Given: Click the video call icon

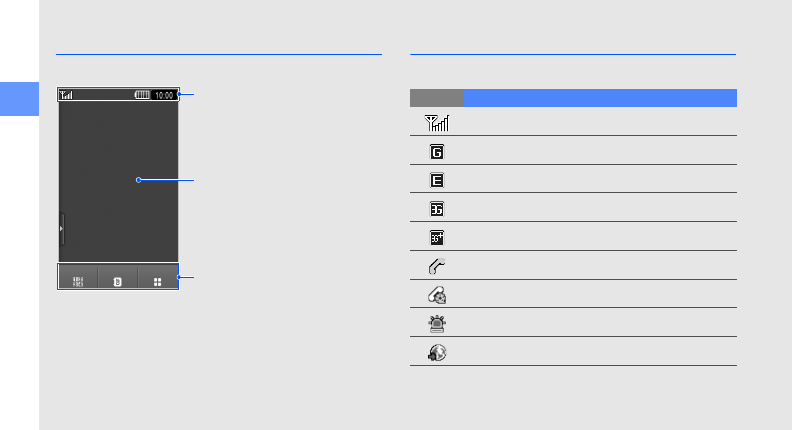Looking at the screenshot, I should (437, 295).
